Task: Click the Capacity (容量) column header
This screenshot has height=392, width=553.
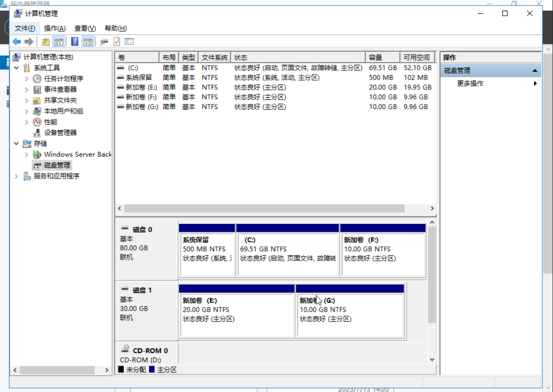Action: tap(382, 57)
